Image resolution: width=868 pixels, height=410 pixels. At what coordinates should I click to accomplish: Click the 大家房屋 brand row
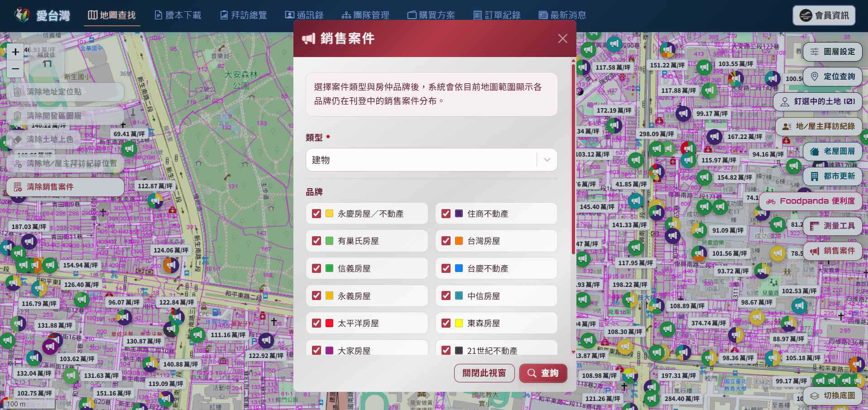(367, 347)
